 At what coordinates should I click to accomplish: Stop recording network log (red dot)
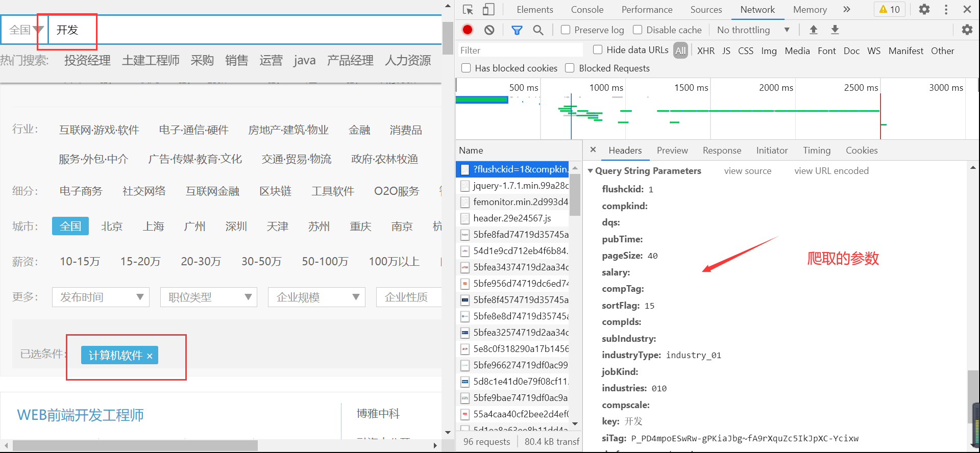[467, 30]
